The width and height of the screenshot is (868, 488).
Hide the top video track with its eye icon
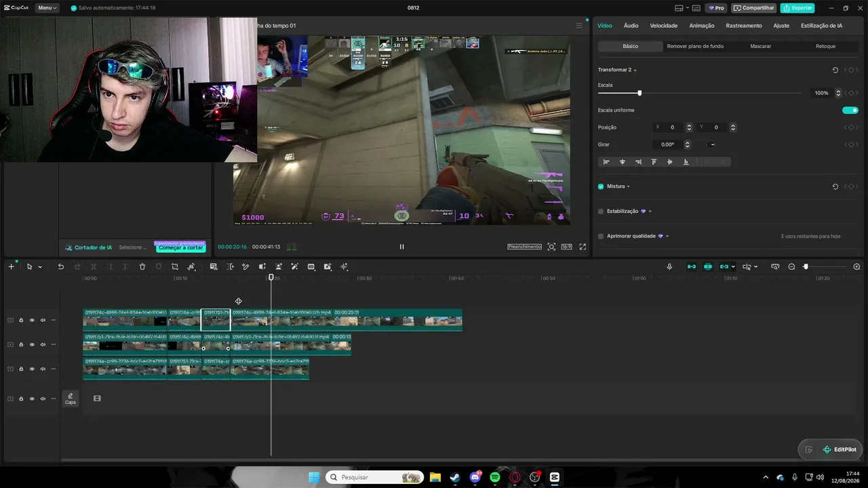tap(32, 321)
